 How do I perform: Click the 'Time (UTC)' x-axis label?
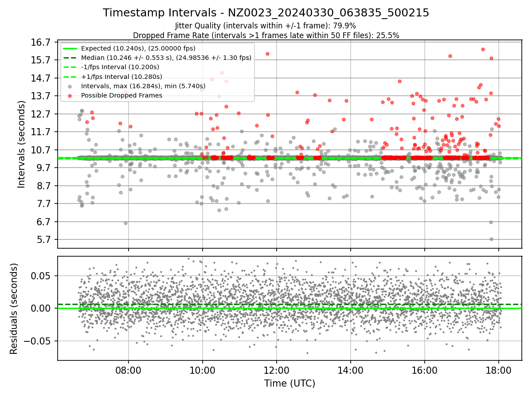[289, 383]
